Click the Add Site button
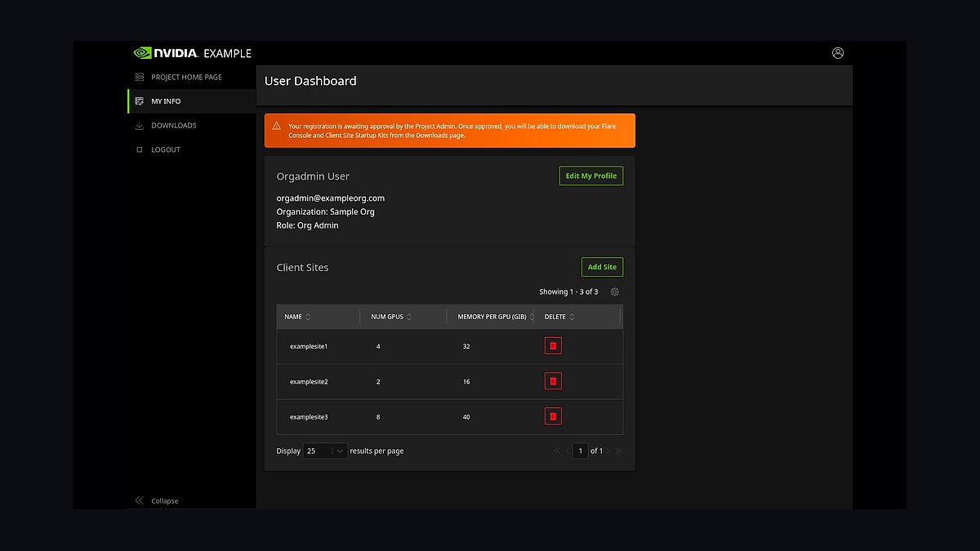The image size is (980, 551). tap(602, 267)
